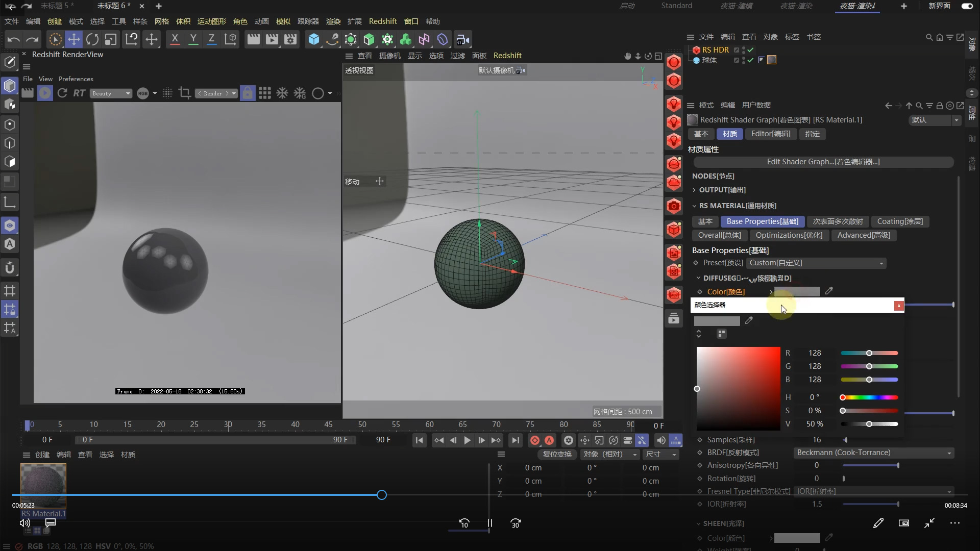
Task: Refresh the Redshift RenderView
Action: [x=62, y=93]
